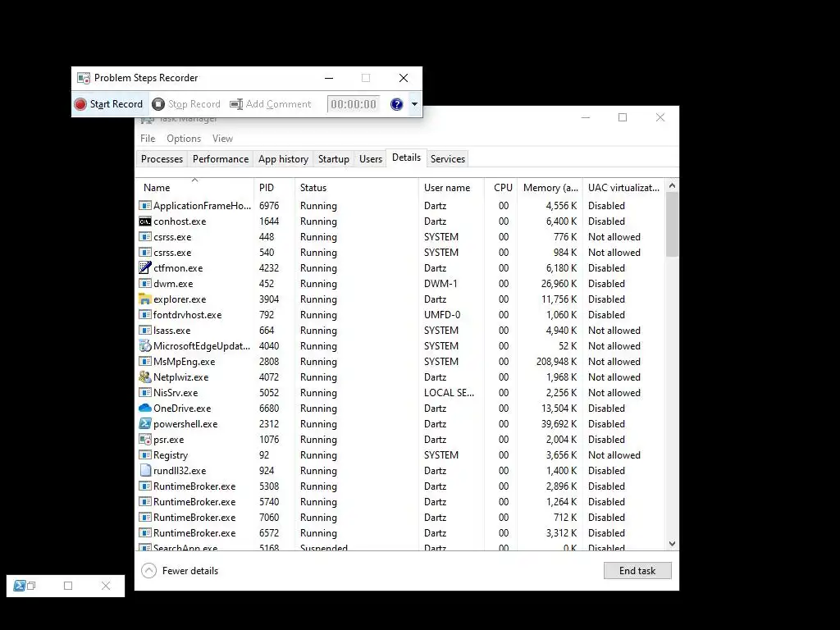Click the Problem Steps Recorder title icon
Image resolution: width=840 pixels, height=630 pixels.
click(x=84, y=78)
